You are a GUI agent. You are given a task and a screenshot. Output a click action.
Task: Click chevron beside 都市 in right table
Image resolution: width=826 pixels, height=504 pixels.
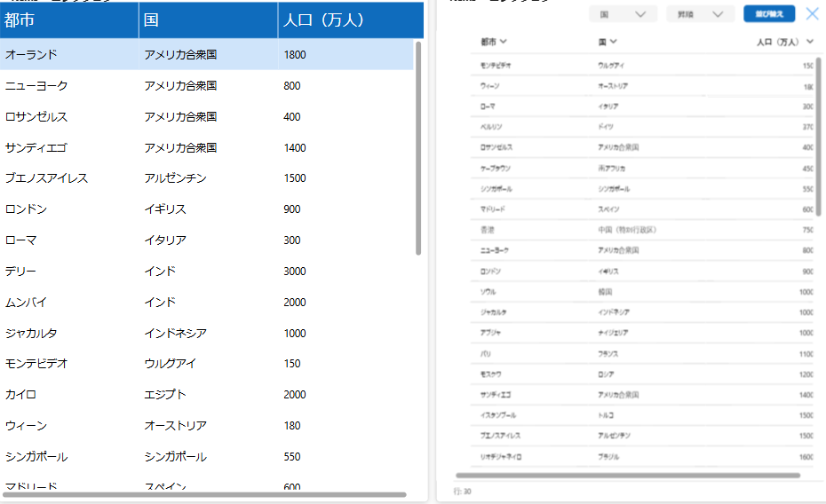504,42
